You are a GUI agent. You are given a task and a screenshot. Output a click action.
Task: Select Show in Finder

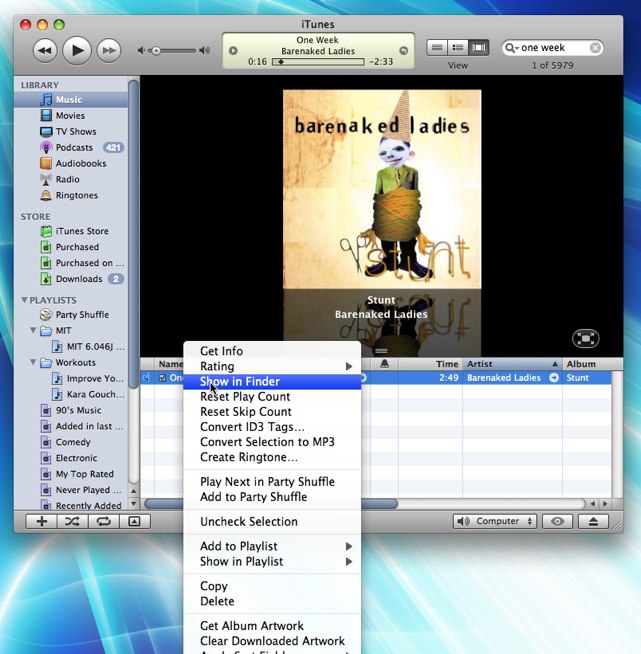pos(272,382)
